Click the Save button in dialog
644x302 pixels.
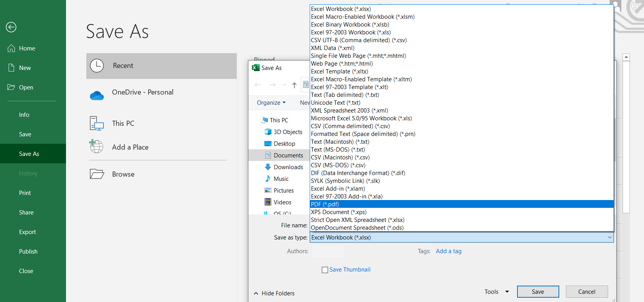click(538, 292)
